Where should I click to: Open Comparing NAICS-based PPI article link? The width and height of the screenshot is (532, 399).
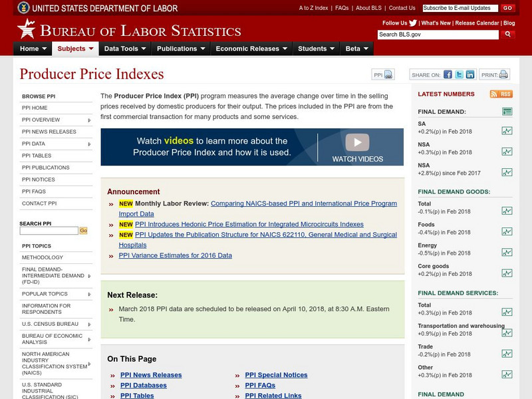point(304,203)
